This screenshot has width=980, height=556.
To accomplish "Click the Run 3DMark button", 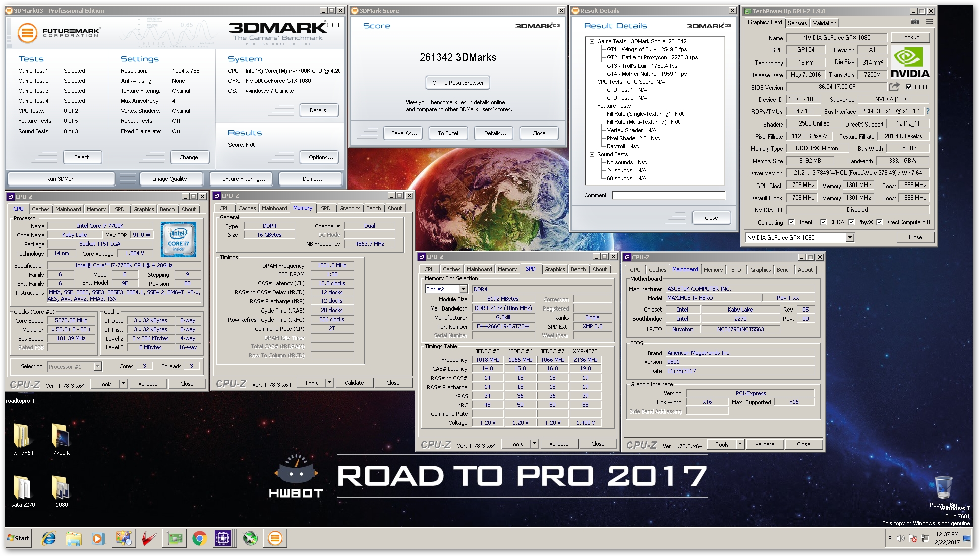I will click(61, 179).
